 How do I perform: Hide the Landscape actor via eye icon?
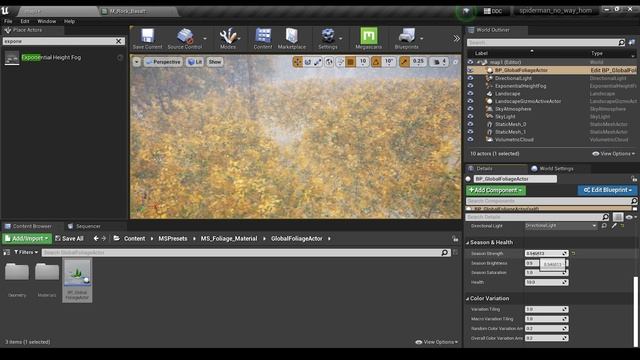coord(470,93)
